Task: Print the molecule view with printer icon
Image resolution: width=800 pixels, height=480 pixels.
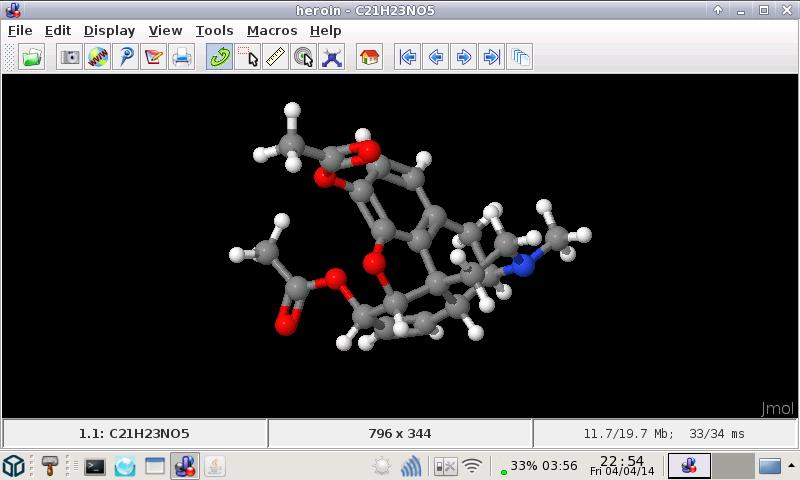Action: point(182,57)
